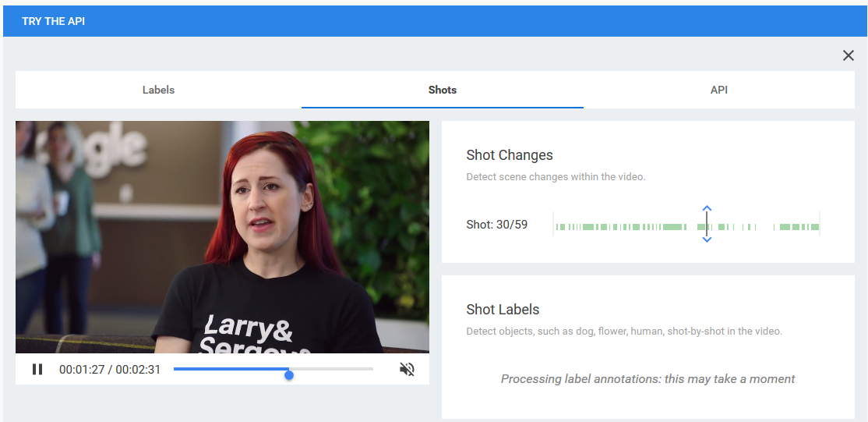Select the Shots tab
Screen dimensions: 868x422
click(x=443, y=90)
